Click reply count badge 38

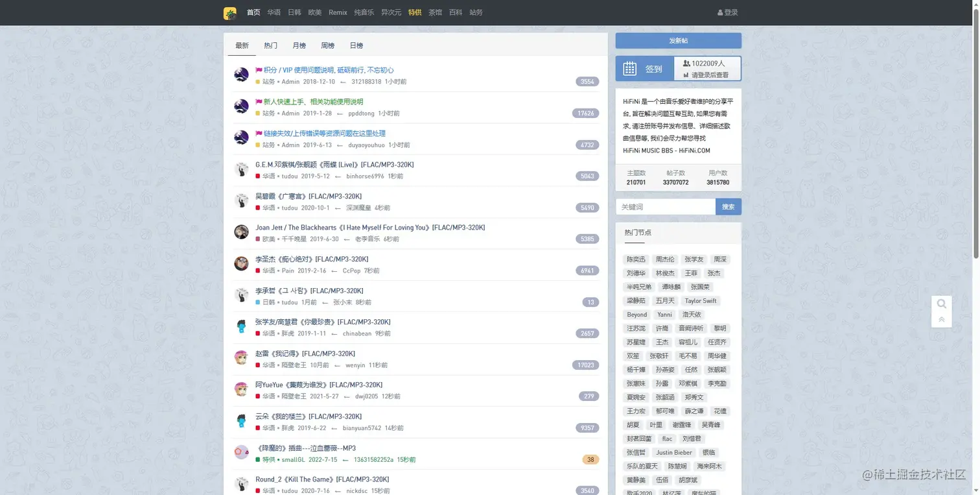(x=590, y=459)
